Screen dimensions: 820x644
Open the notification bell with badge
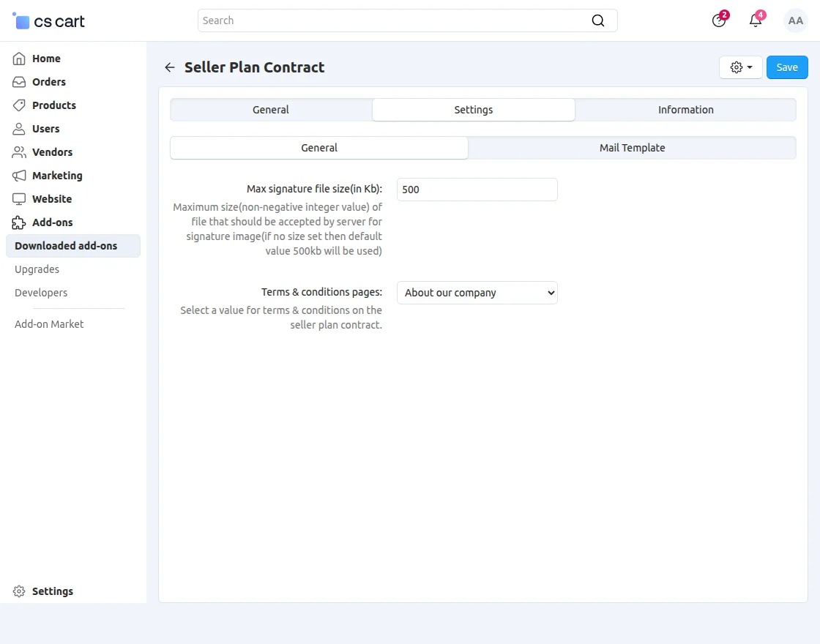[755, 20]
